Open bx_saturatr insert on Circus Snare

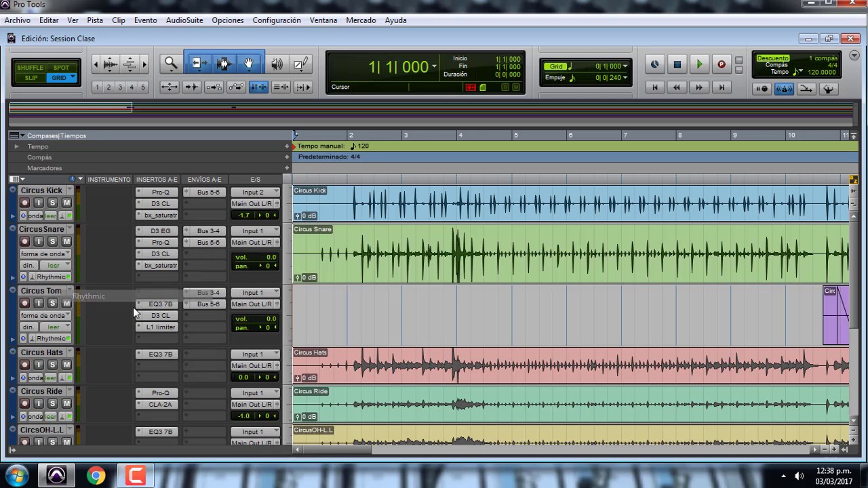click(161, 265)
